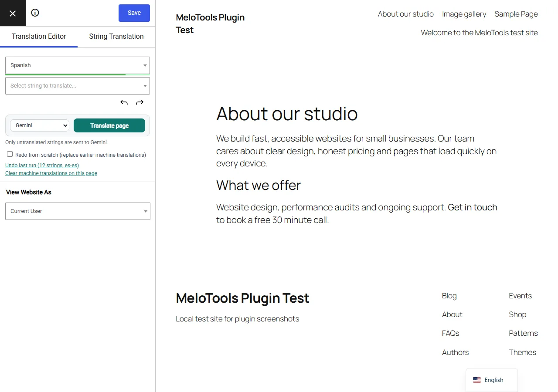The width and height of the screenshot is (558, 392).
Task: Open the Image gallery menu item
Action: coord(464,14)
